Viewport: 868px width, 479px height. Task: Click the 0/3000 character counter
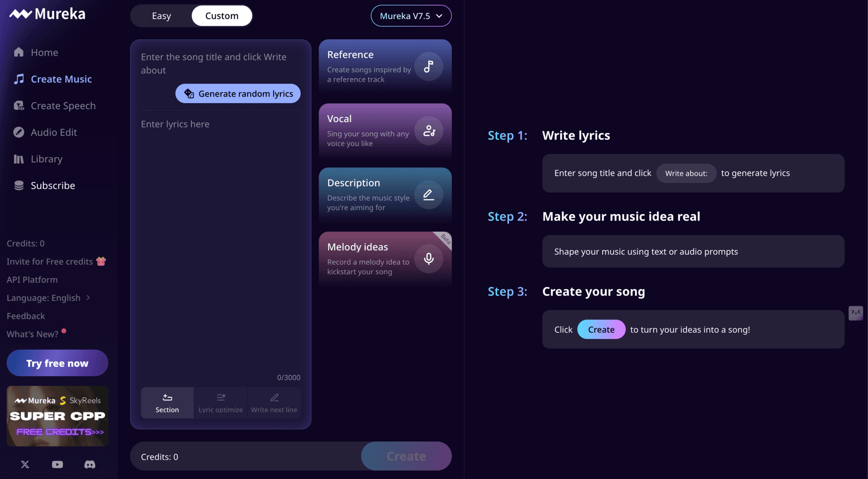coord(289,377)
